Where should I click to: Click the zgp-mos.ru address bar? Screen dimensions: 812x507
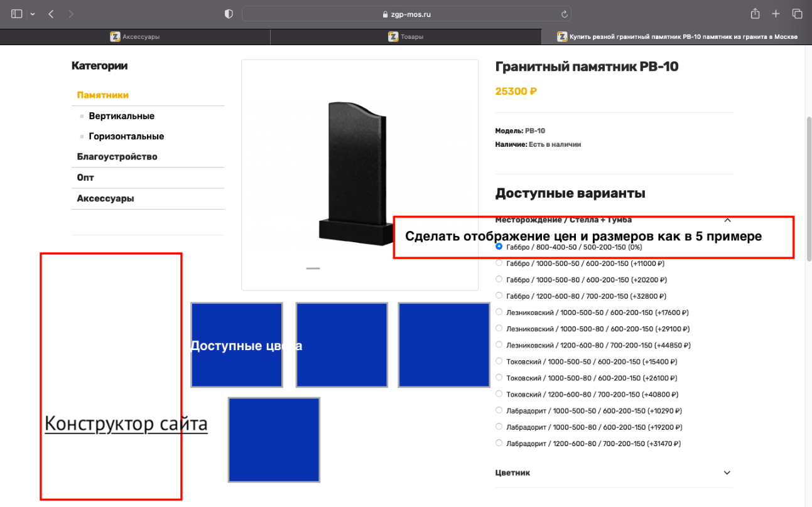[x=406, y=14]
